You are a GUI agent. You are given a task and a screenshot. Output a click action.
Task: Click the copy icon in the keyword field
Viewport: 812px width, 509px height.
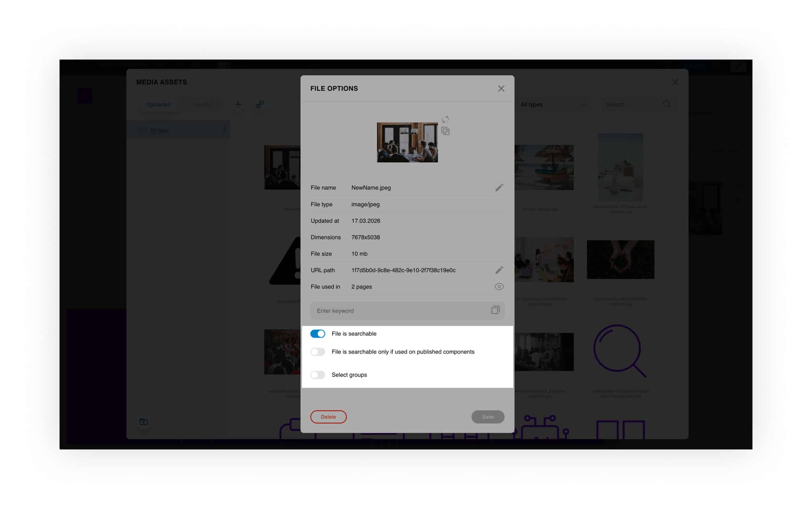coord(495,310)
